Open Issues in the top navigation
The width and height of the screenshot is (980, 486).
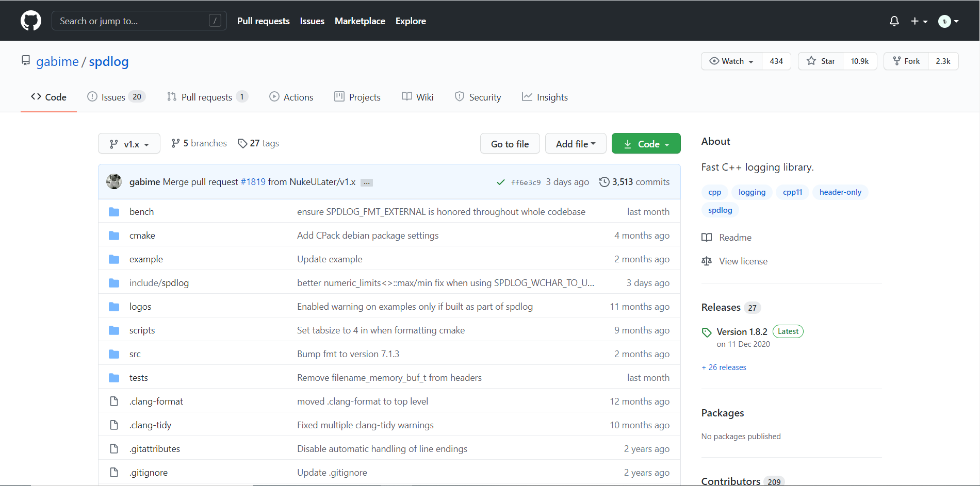point(312,21)
